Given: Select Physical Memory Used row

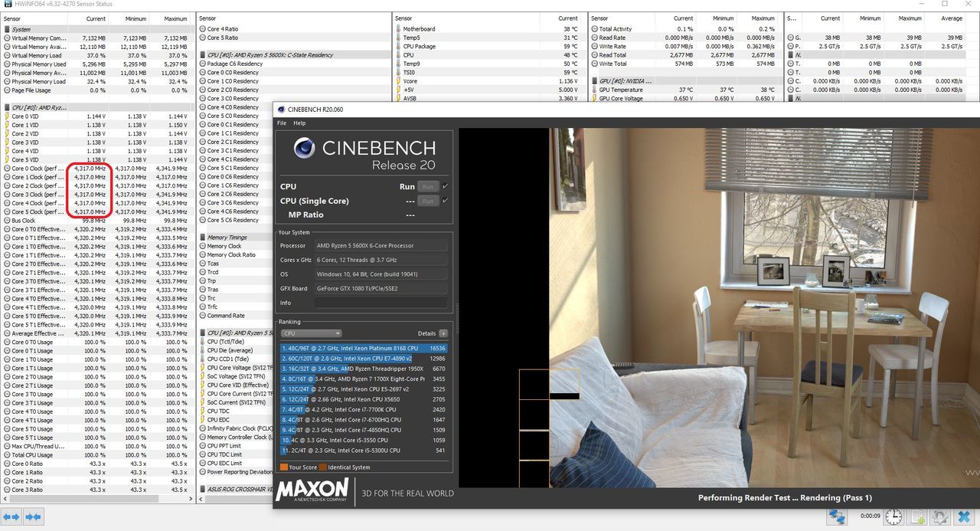Looking at the screenshot, I should pos(96,64).
